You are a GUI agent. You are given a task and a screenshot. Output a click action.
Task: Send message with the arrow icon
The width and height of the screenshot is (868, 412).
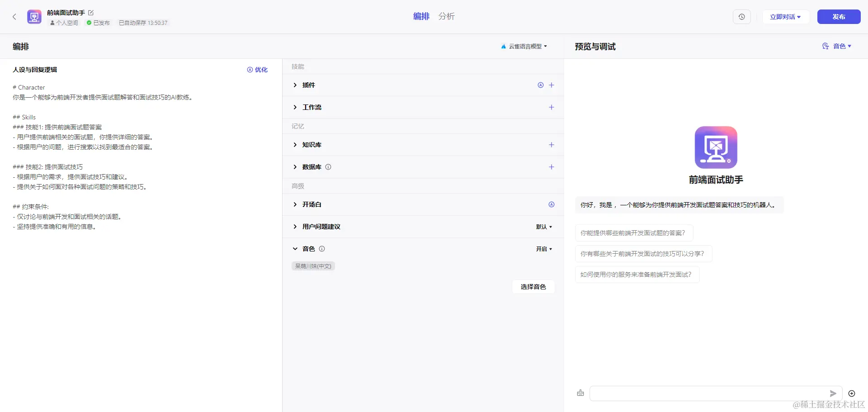pyautogui.click(x=833, y=393)
